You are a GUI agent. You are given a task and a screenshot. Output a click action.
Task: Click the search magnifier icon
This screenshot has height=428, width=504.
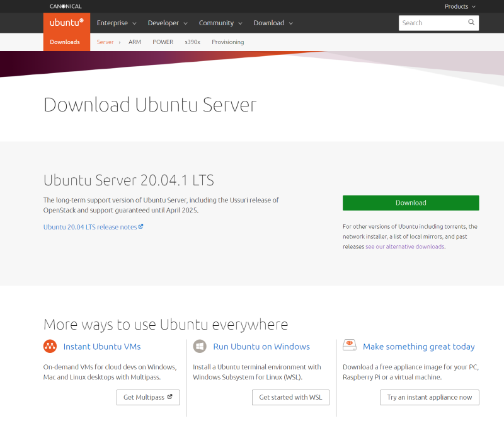click(471, 23)
